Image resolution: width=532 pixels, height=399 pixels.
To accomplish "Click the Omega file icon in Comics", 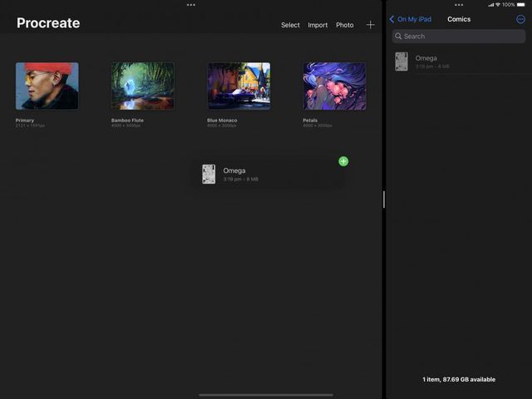I will pyautogui.click(x=401, y=62).
